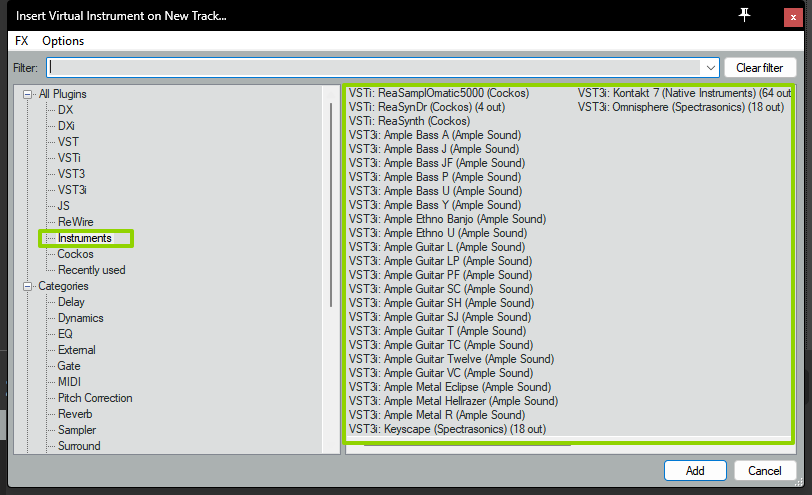Collapse the Categories tree node
Viewport: 812px width, 495px height.
pos(28,286)
